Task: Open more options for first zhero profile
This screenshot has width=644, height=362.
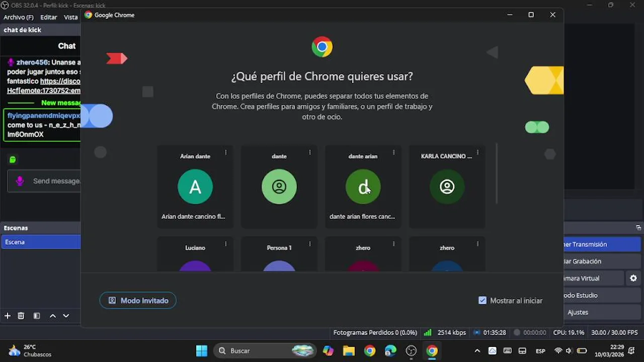Action: (x=393, y=244)
